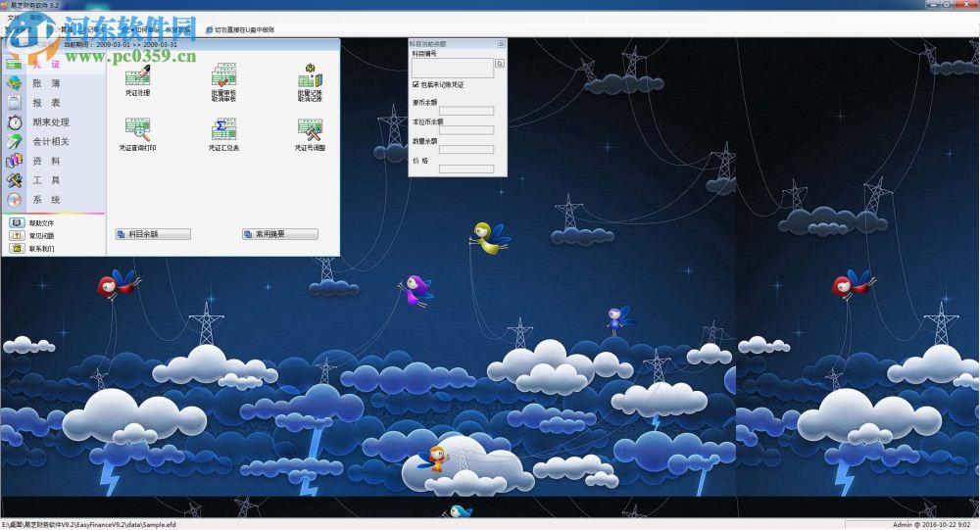Click the 会计相关 arrow icon
Screen dimensions: 980x530
(x=15, y=141)
